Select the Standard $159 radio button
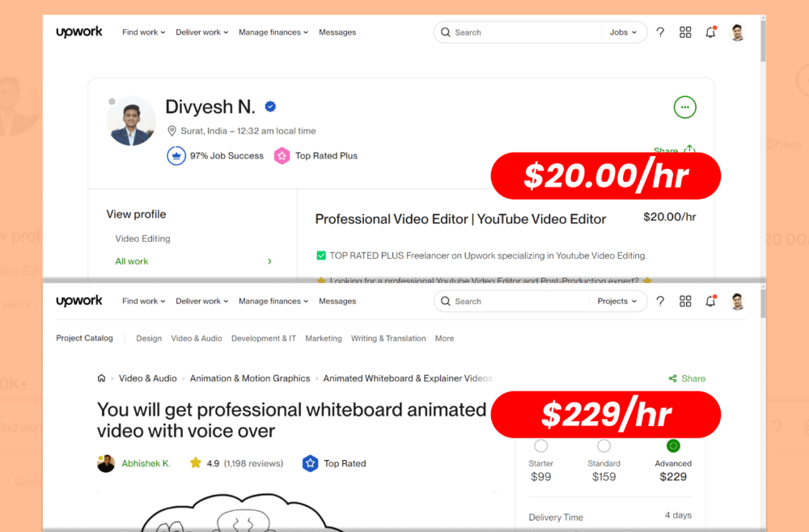 pos(604,445)
